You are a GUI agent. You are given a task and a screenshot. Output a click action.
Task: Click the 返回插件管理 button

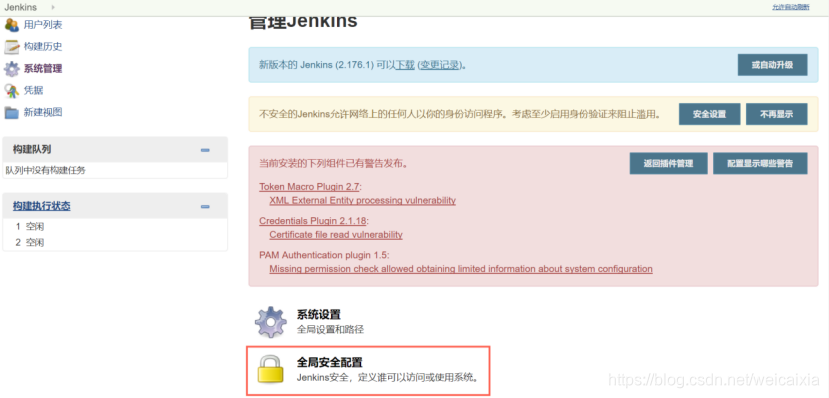coord(668,163)
